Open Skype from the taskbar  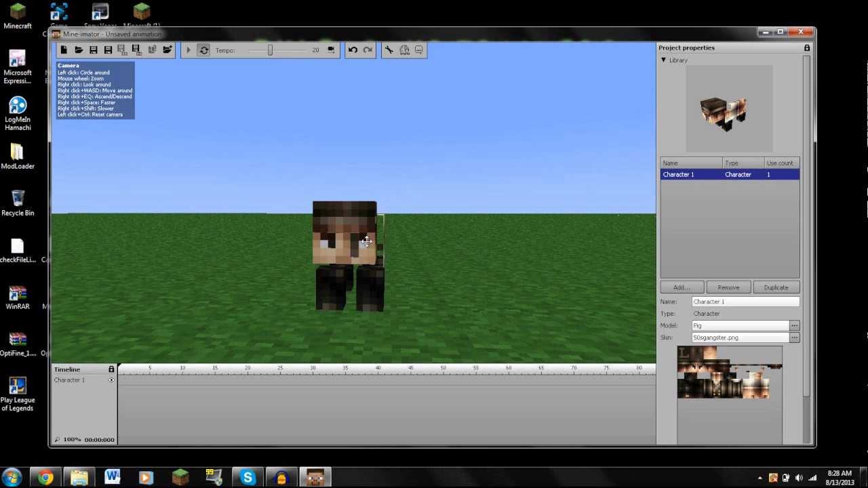click(248, 477)
